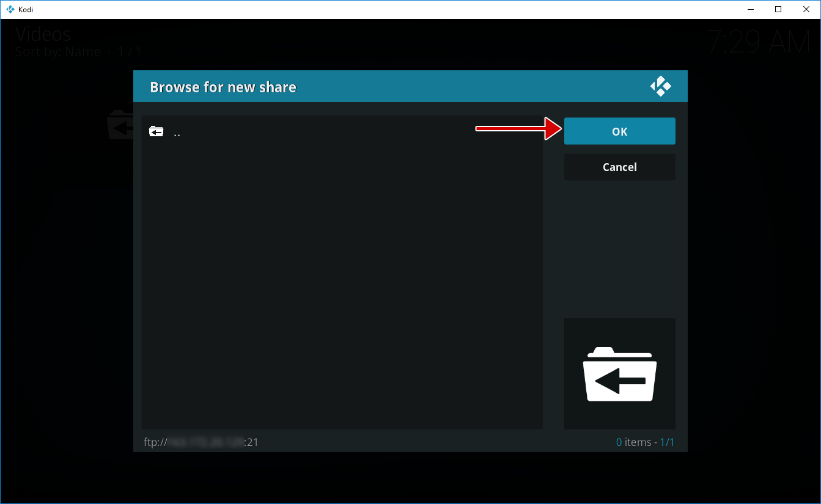Click the Kodi logo in the dialog header

click(660, 87)
